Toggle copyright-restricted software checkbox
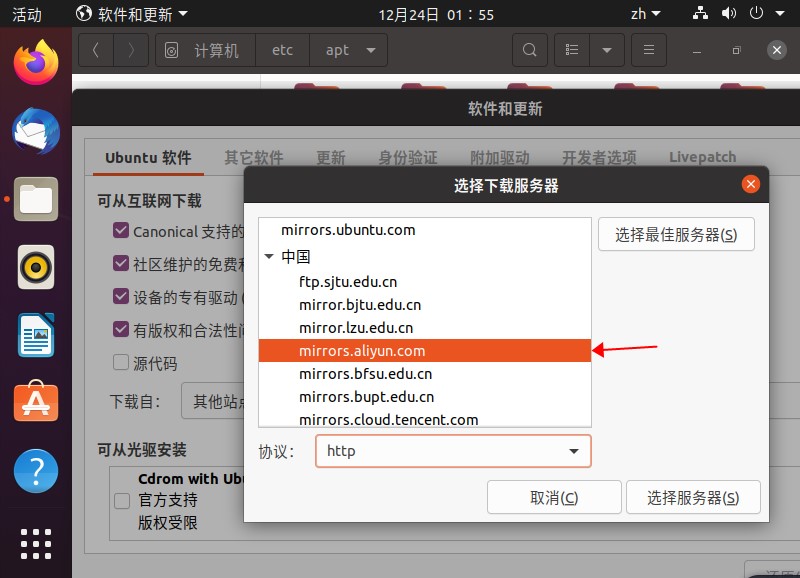800x578 pixels. (121, 329)
